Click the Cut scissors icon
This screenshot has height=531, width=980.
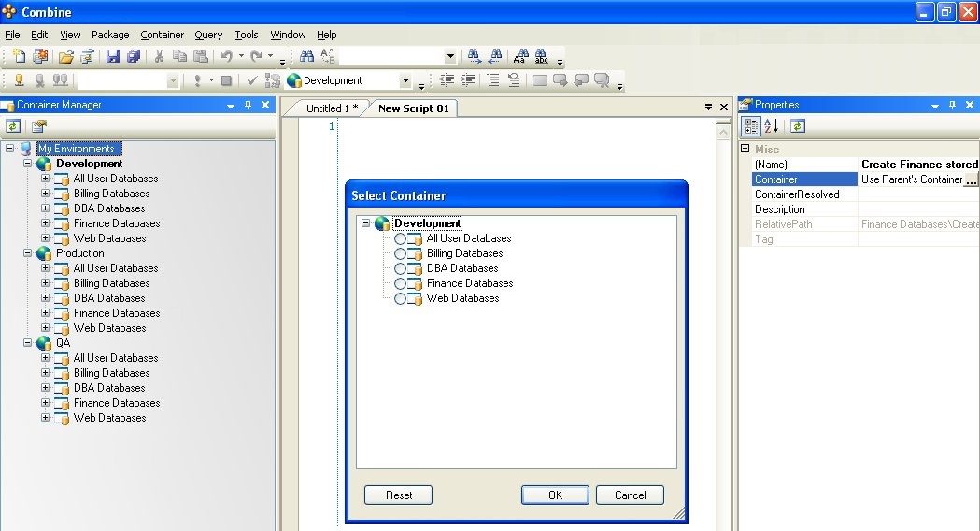(160, 56)
